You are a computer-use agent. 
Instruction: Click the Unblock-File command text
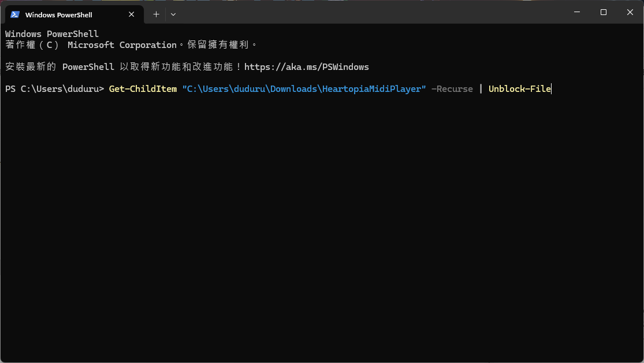point(520,89)
